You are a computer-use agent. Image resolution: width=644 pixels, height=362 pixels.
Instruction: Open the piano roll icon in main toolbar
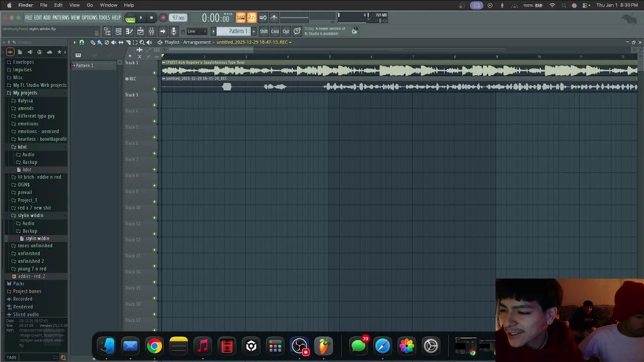click(129, 31)
